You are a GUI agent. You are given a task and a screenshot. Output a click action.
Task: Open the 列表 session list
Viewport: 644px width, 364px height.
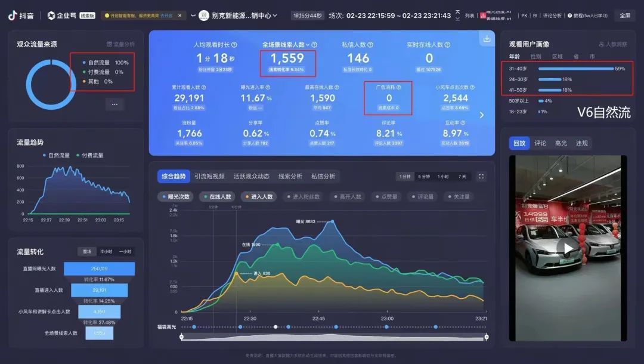click(469, 16)
